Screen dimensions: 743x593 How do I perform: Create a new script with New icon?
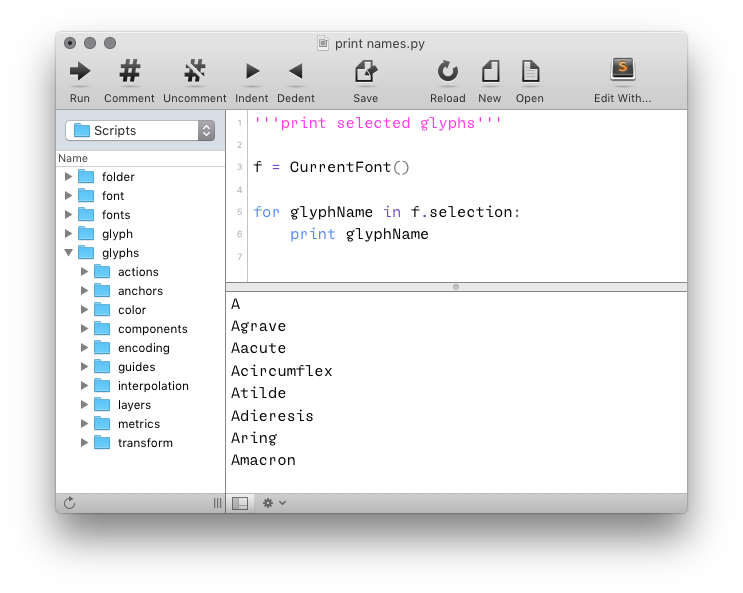[490, 71]
